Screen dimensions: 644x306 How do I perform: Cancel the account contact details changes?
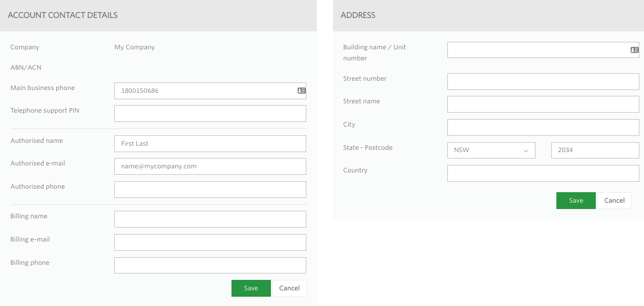click(x=290, y=288)
